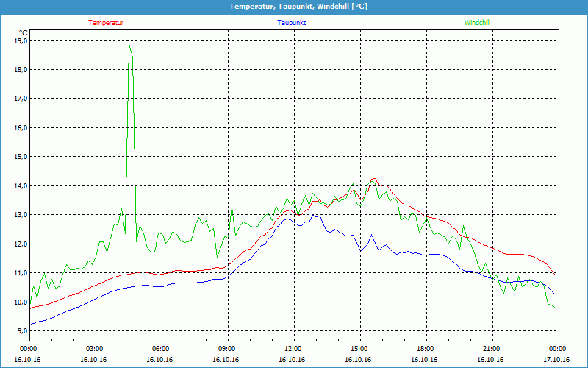Image resolution: width=588 pixels, height=368 pixels.
Task: Click the °C unit label on y-axis
Action: coord(23,32)
